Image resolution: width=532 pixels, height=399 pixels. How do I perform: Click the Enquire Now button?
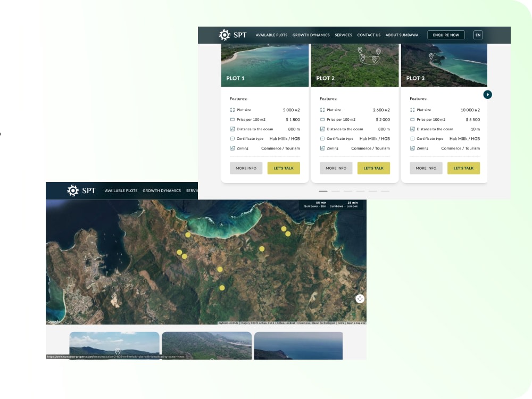coord(446,35)
